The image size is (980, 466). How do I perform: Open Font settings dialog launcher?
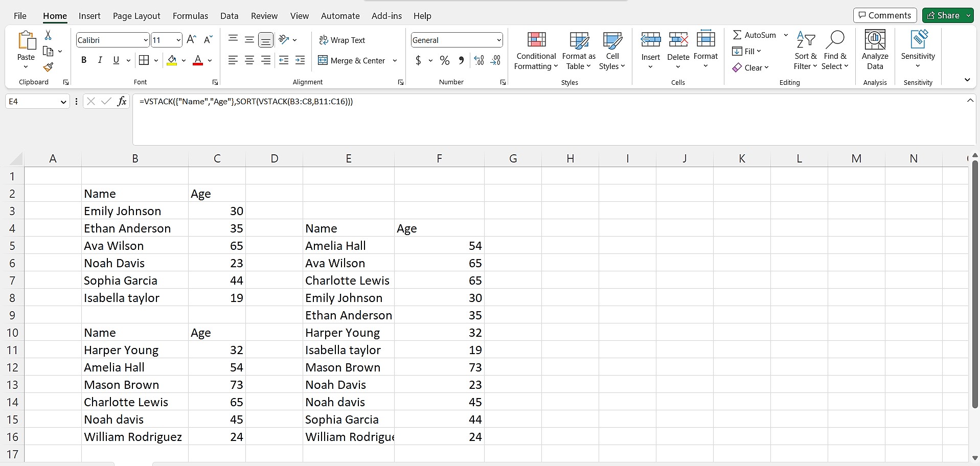215,82
